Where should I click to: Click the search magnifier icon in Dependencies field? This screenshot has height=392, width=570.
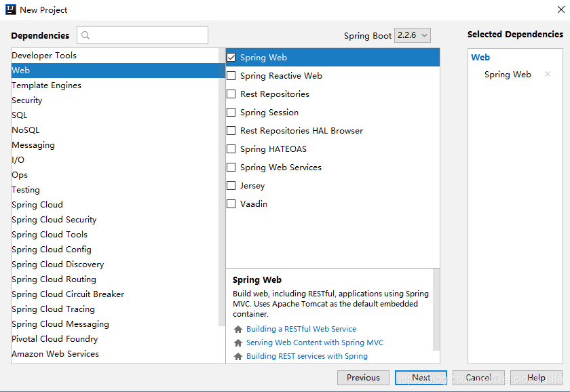pyautogui.click(x=85, y=35)
